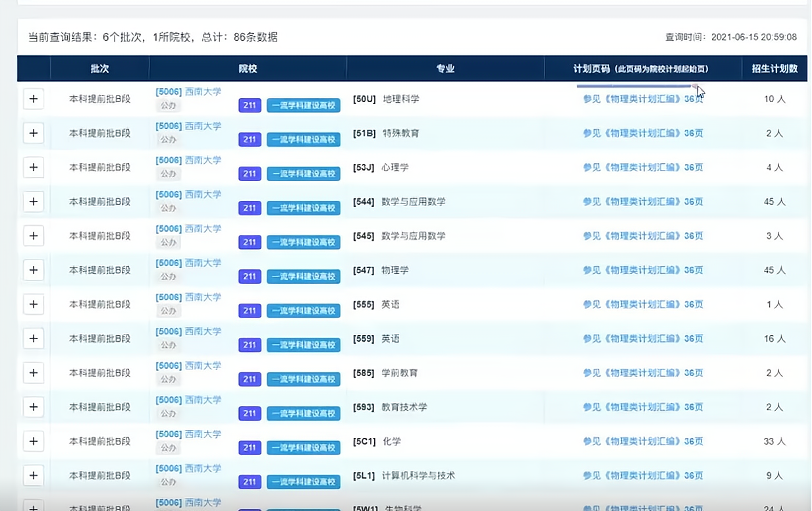Image resolution: width=812 pixels, height=511 pixels.
Task: Click the 33 人 count for 化学
Action: [774, 441]
